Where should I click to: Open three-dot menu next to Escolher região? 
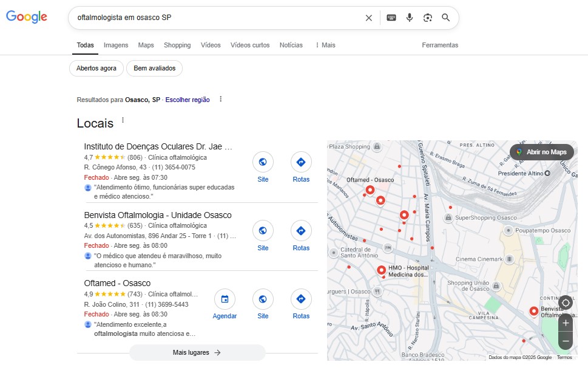click(220, 99)
